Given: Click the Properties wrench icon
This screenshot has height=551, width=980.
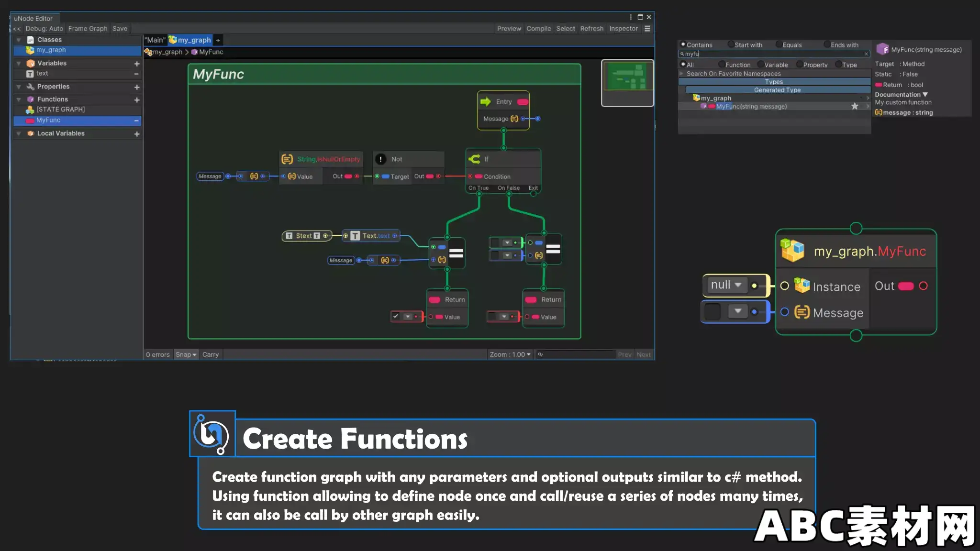Looking at the screenshot, I should 31,87.
